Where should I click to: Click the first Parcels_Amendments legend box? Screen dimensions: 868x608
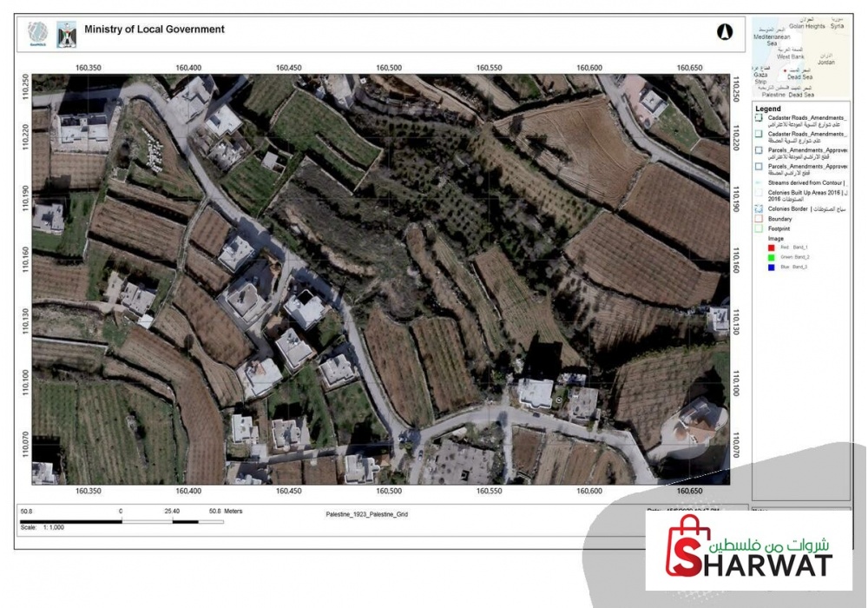[x=759, y=150]
